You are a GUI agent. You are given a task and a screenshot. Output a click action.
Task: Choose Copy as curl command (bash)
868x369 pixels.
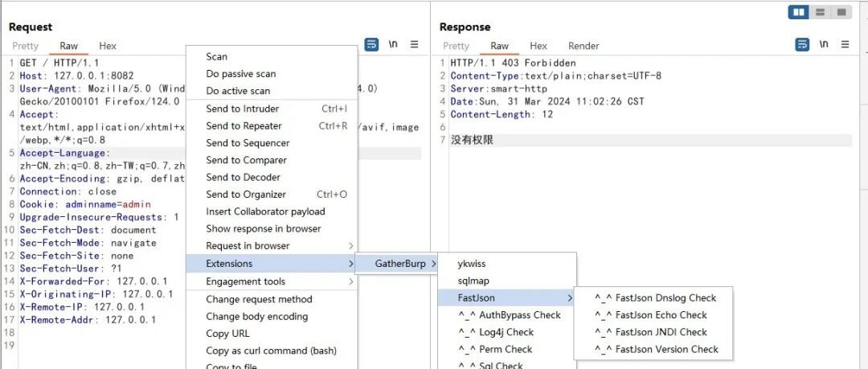pos(272,351)
